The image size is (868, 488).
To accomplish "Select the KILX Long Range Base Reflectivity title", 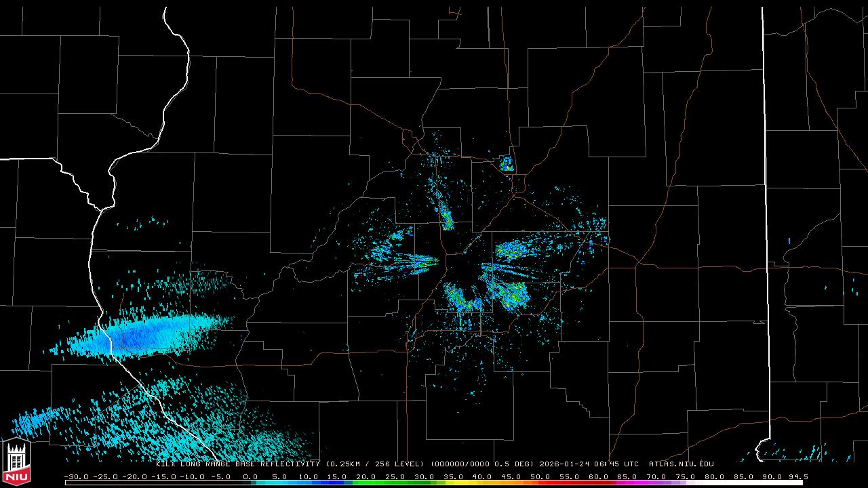I will pos(238,464).
